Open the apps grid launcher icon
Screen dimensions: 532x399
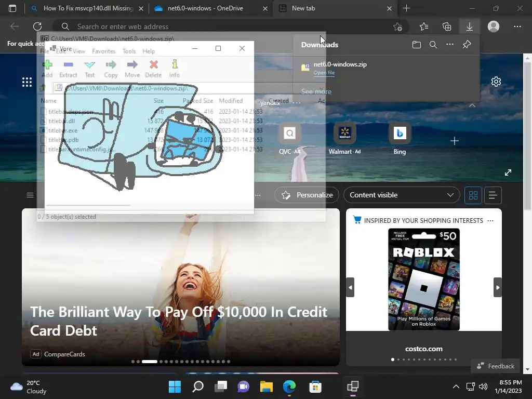coord(27,82)
